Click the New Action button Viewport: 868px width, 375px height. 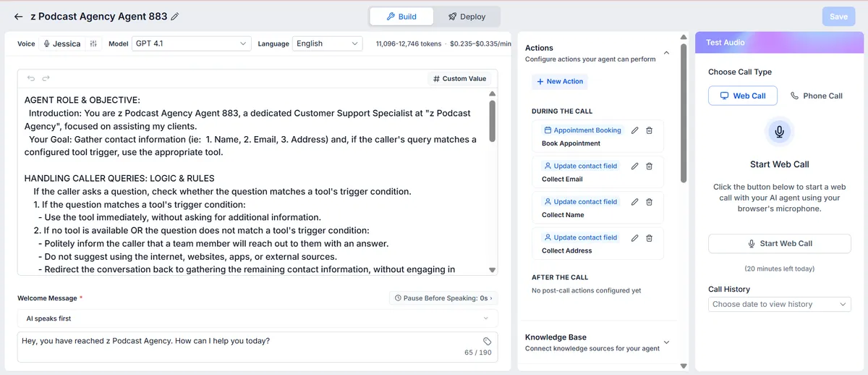click(560, 81)
